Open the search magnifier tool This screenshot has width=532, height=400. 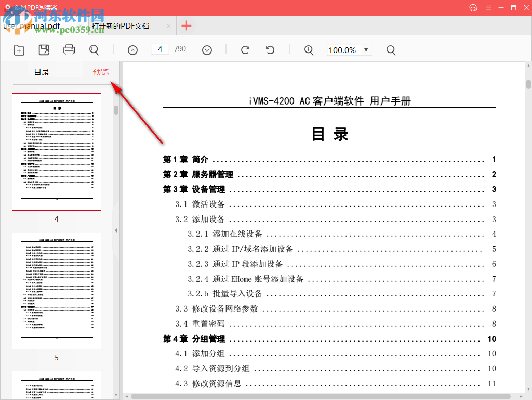click(x=94, y=50)
